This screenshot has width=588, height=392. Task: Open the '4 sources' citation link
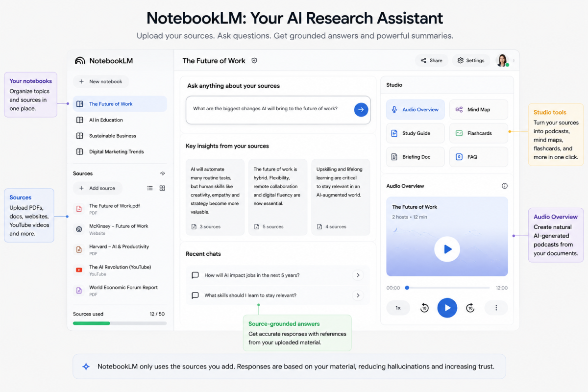331,227
